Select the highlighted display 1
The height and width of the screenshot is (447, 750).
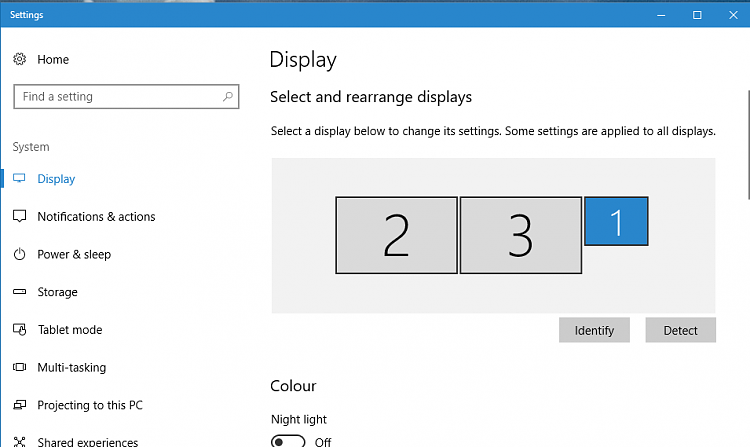[616, 221]
